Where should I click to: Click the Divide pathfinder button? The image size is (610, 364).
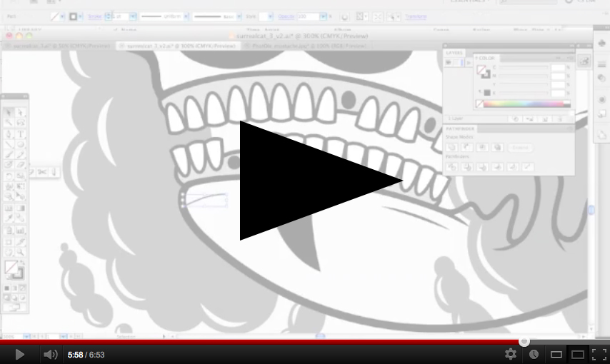(451, 167)
